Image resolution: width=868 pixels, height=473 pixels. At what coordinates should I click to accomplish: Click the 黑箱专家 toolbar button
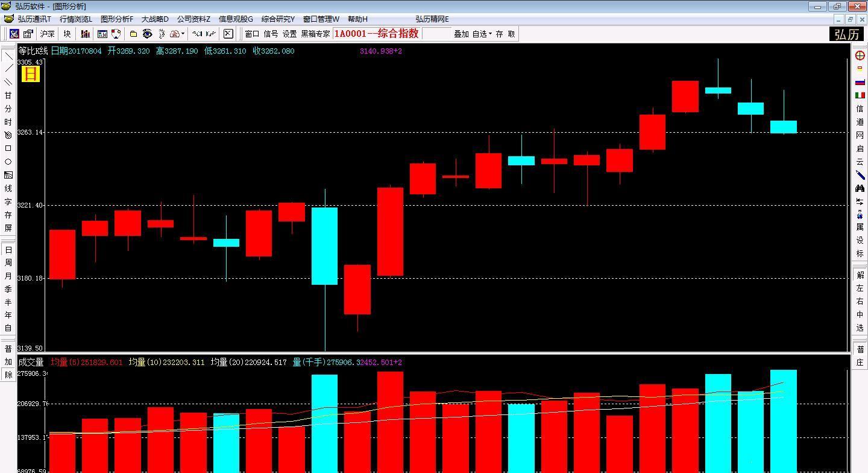(316, 34)
